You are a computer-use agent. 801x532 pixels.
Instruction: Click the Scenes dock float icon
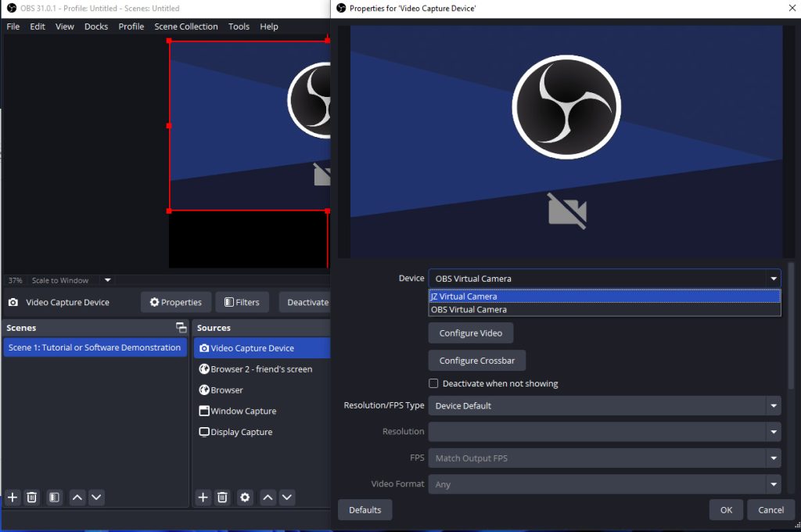point(181,328)
